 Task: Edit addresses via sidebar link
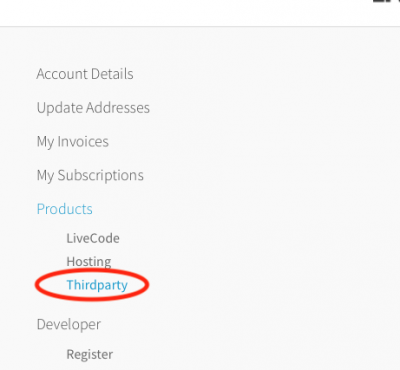point(93,108)
